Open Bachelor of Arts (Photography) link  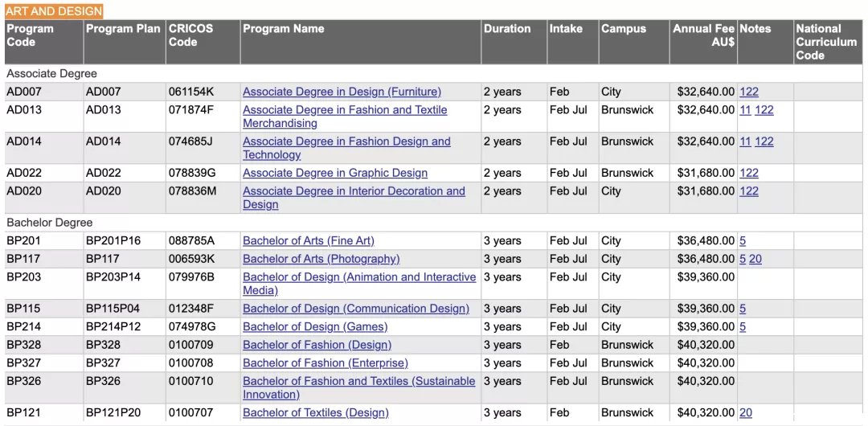click(x=321, y=260)
